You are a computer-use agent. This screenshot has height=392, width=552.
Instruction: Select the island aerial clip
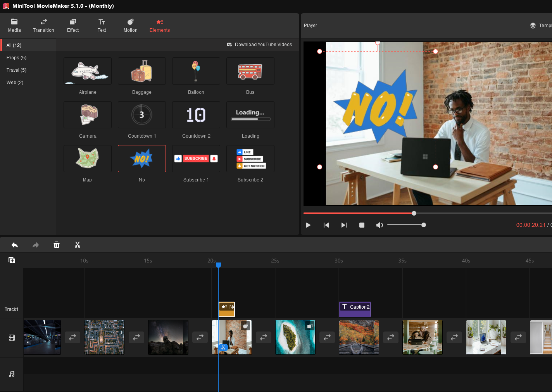coord(295,337)
